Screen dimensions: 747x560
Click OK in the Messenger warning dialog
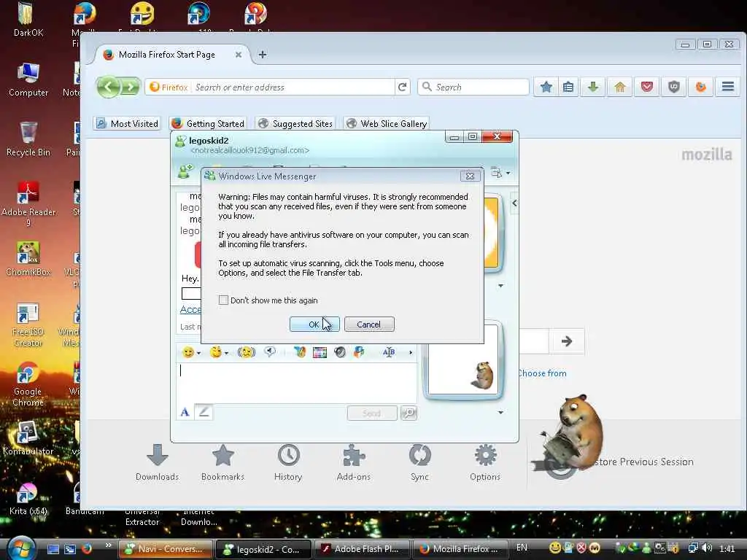[x=314, y=324]
